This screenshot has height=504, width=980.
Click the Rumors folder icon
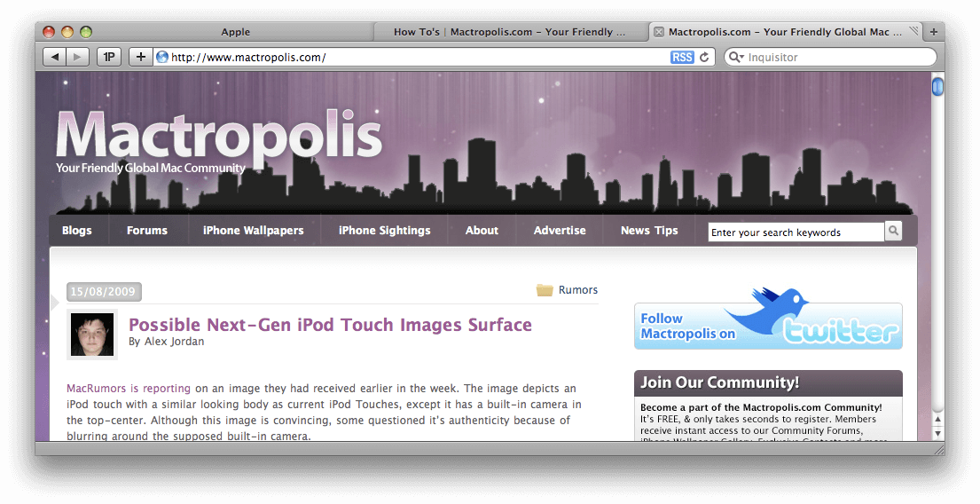(545, 290)
